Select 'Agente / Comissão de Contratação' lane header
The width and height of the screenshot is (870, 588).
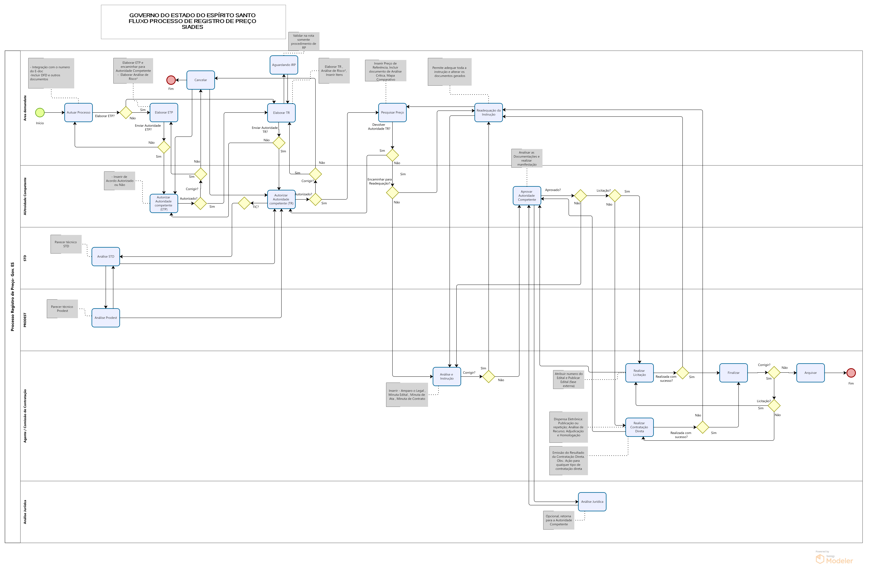25,416
